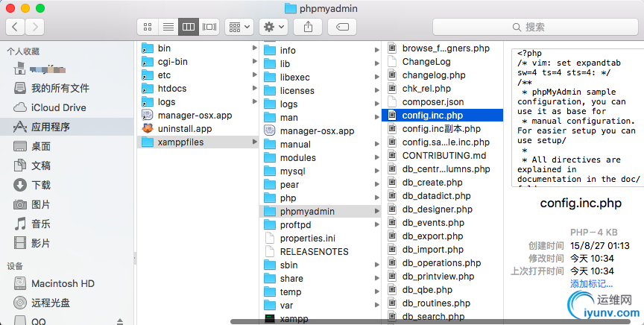Select the xamppfiles folder
The height and width of the screenshot is (325, 644).
pyautogui.click(x=198, y=142)
